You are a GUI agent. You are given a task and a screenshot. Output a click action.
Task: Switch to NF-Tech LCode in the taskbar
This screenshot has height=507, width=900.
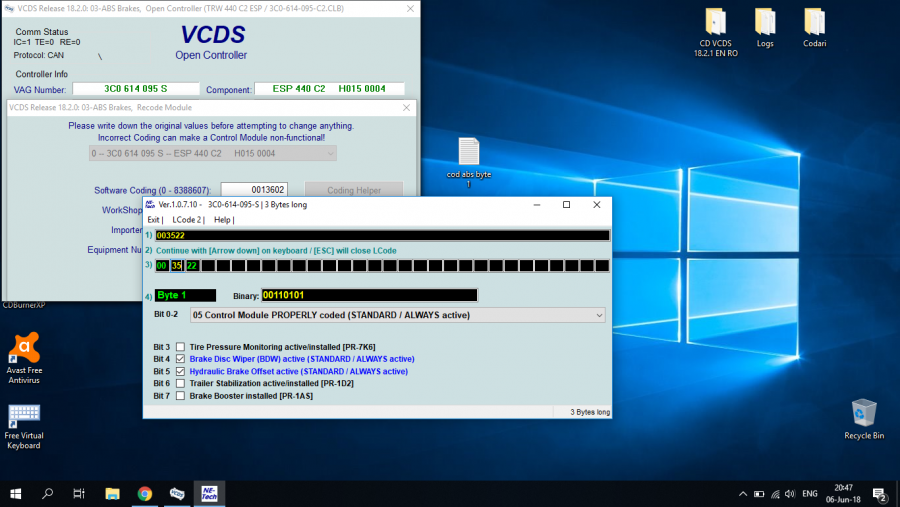tap(210, 493)
